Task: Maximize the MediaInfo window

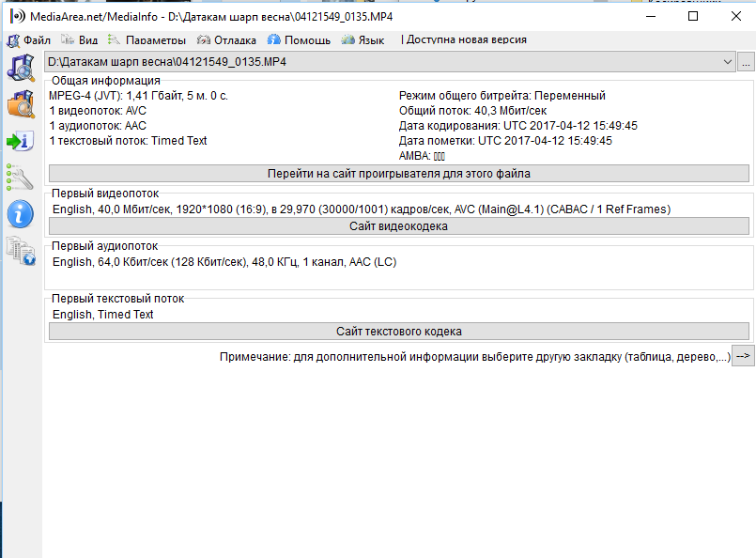Action: [693, 16]
